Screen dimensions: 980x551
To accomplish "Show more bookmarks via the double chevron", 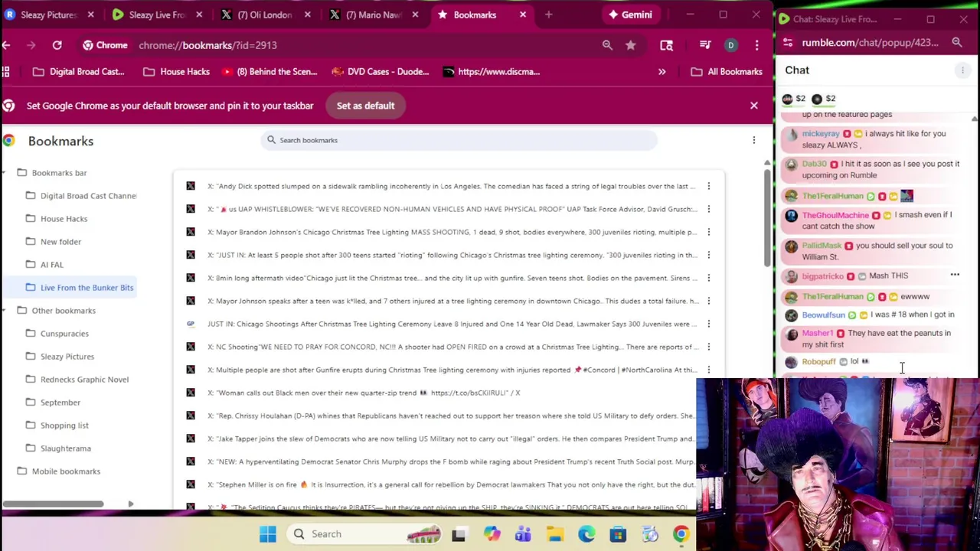I will tap(661, 72).
